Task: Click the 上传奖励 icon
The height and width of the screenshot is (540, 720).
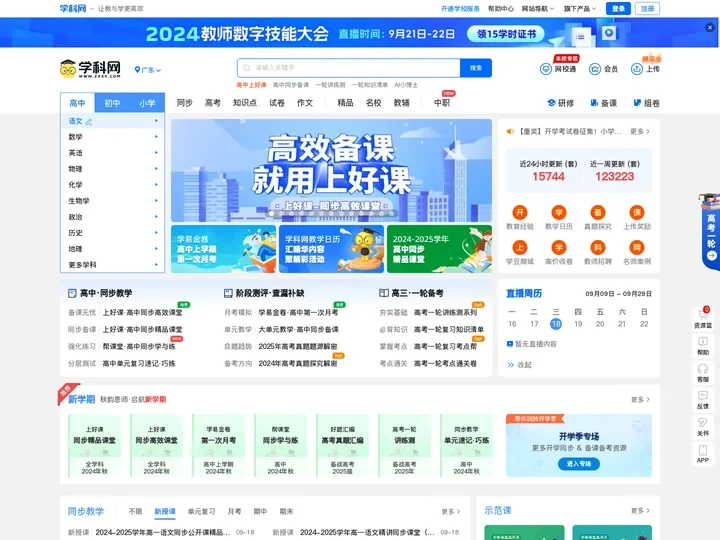Action: [x=637, y=212]
